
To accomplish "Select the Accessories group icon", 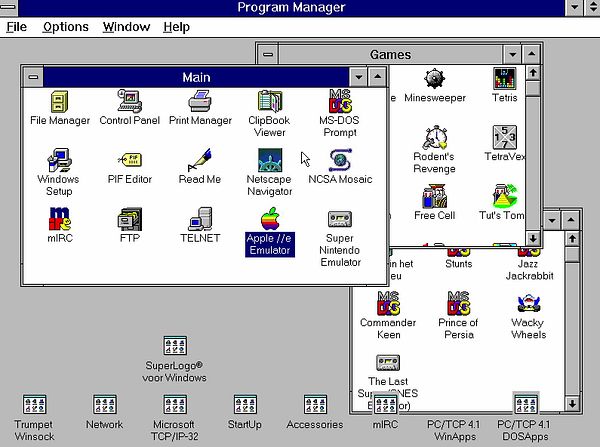I will [x=315, y=404].
